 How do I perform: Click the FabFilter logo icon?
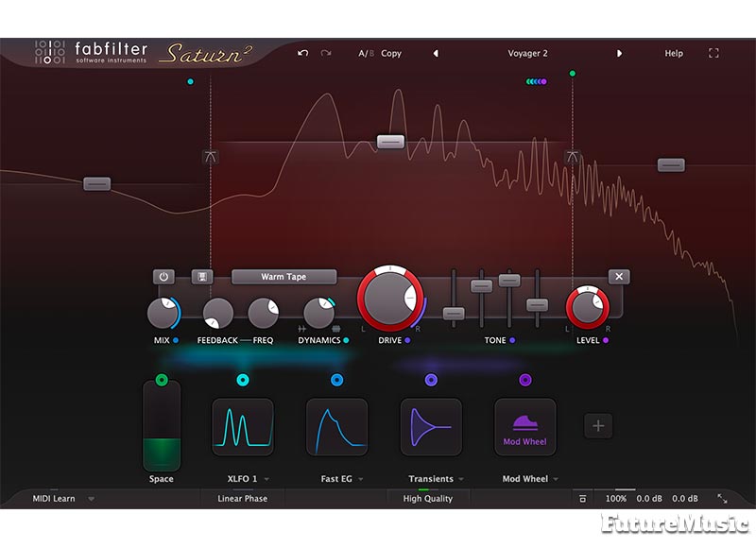50,52
